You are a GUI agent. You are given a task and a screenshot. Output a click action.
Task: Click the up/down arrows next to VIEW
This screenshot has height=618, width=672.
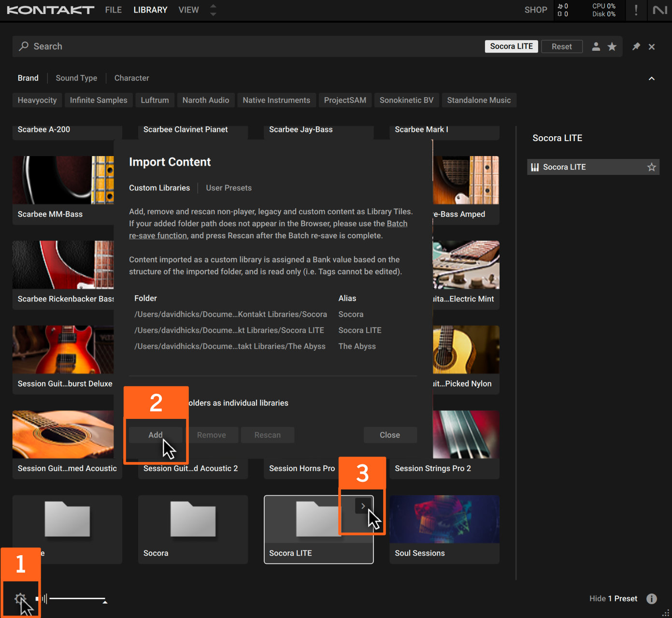coord(213,10)
